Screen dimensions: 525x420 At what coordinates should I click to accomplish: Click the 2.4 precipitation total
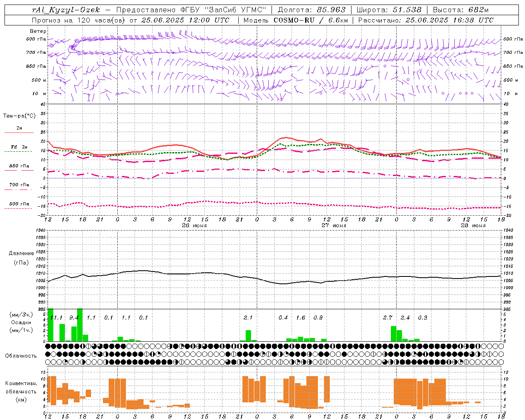tap(405, 317)
